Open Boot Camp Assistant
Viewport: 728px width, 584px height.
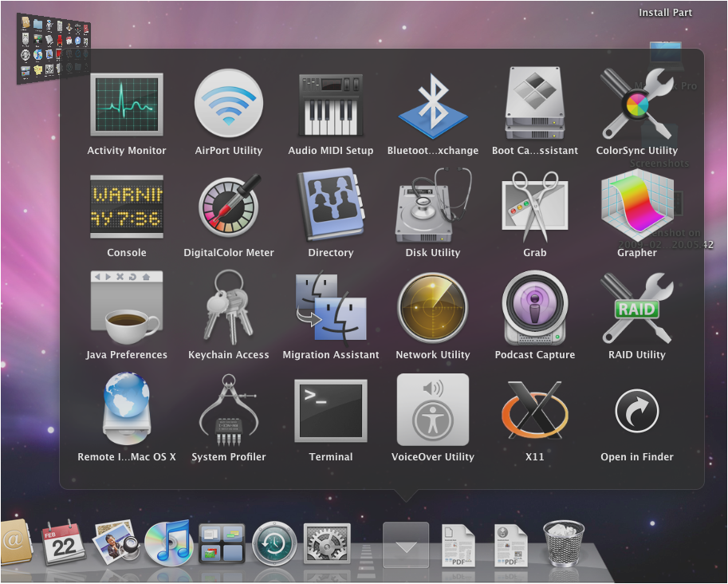click(x=535, y=105)
